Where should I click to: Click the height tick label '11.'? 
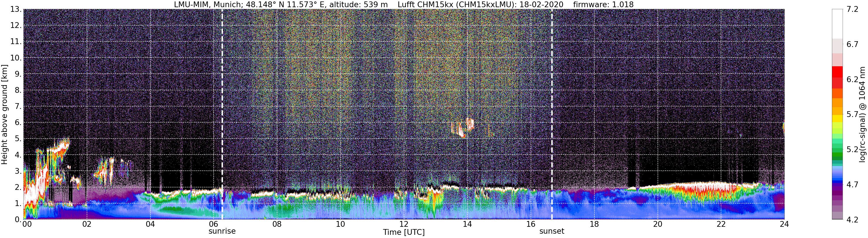(16, 42)
